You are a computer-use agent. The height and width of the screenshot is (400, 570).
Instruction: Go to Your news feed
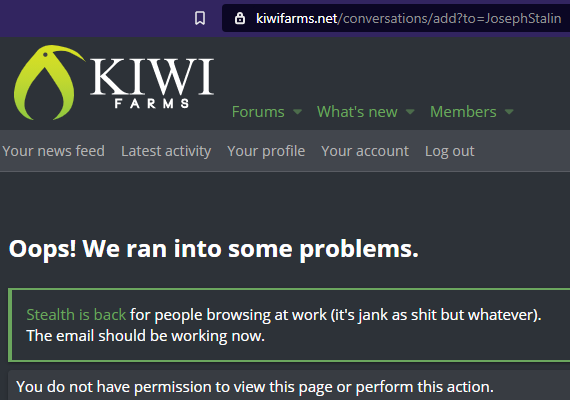coord(53,151)
